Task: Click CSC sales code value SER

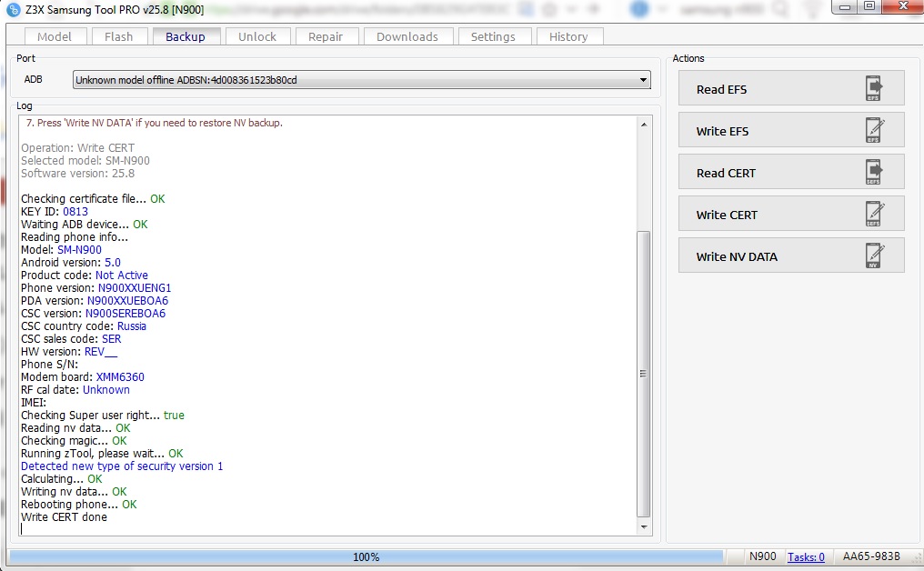Action: 112,339
